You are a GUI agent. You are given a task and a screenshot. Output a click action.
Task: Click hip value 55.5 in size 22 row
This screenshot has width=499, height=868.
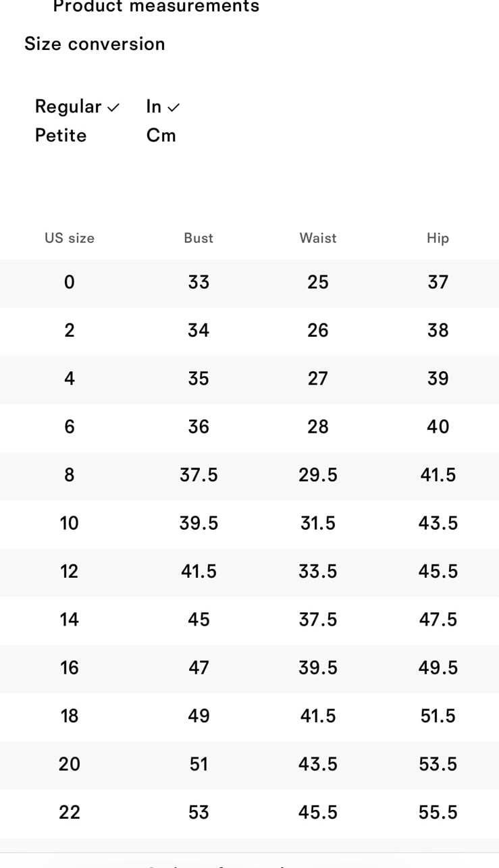[438, 813]
